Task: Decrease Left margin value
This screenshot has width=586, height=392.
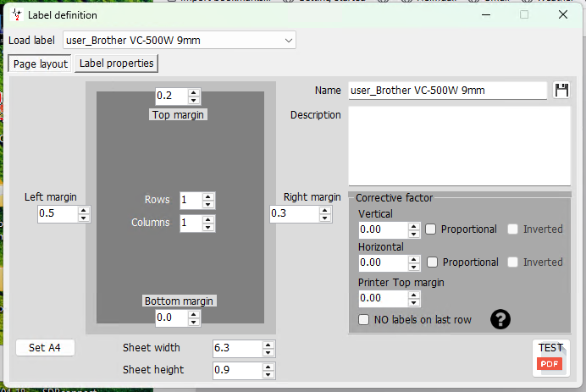Action: click(x=84, y=218)
